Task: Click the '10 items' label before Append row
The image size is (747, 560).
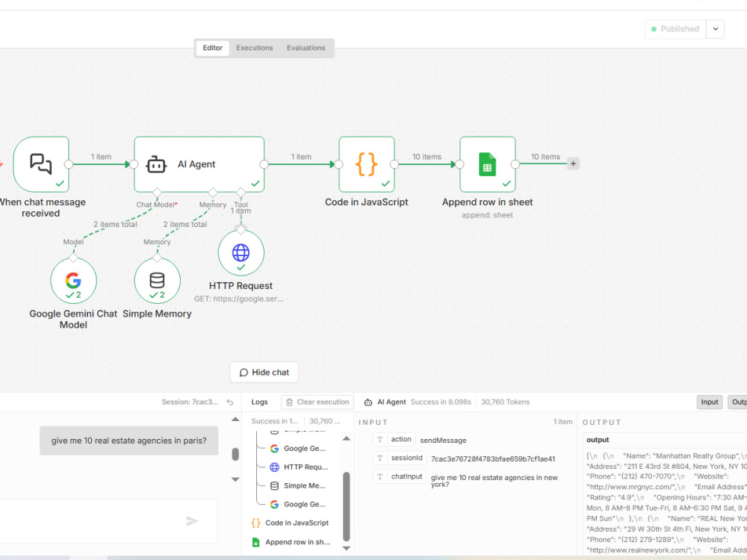Action: (x=427, y=157)
